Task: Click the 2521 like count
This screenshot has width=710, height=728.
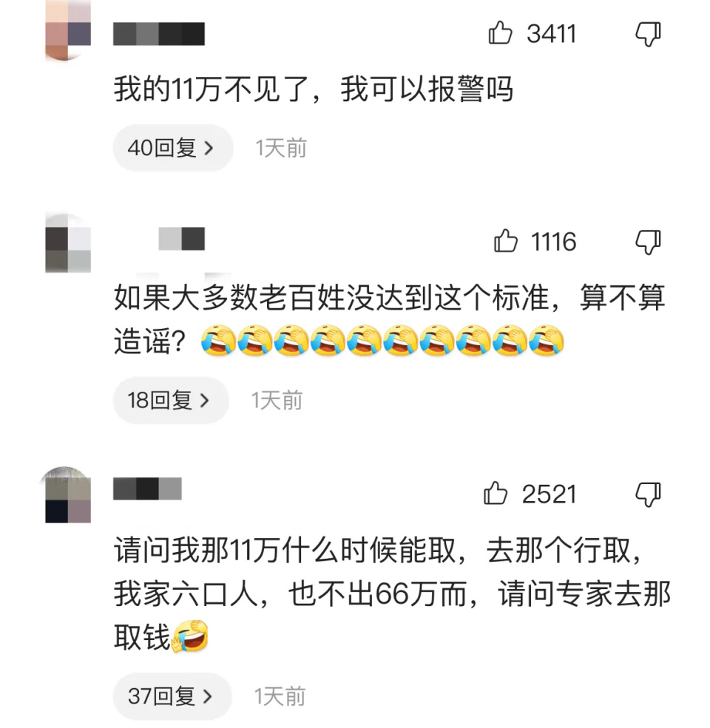Action: click(x=549, y=494)
